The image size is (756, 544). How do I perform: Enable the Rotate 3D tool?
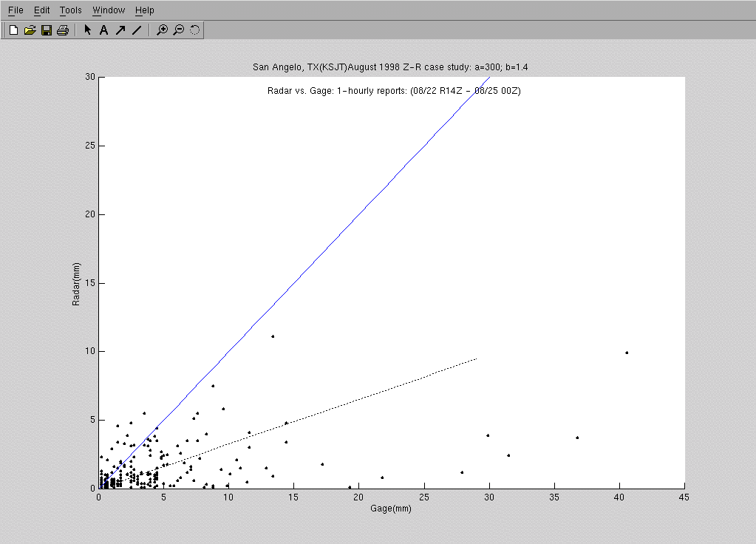tap(195, 30)
